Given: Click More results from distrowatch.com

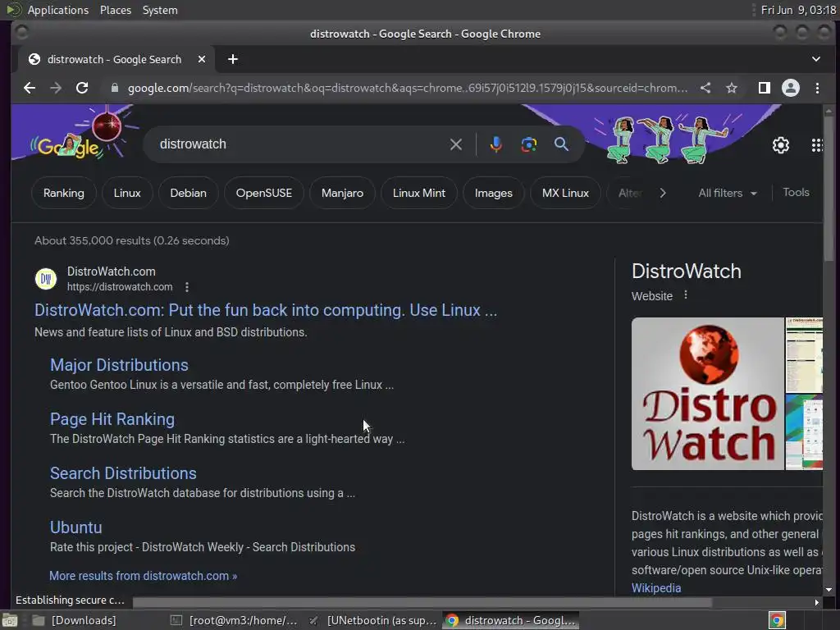Looking at the screenshot, I should [143, 576].
